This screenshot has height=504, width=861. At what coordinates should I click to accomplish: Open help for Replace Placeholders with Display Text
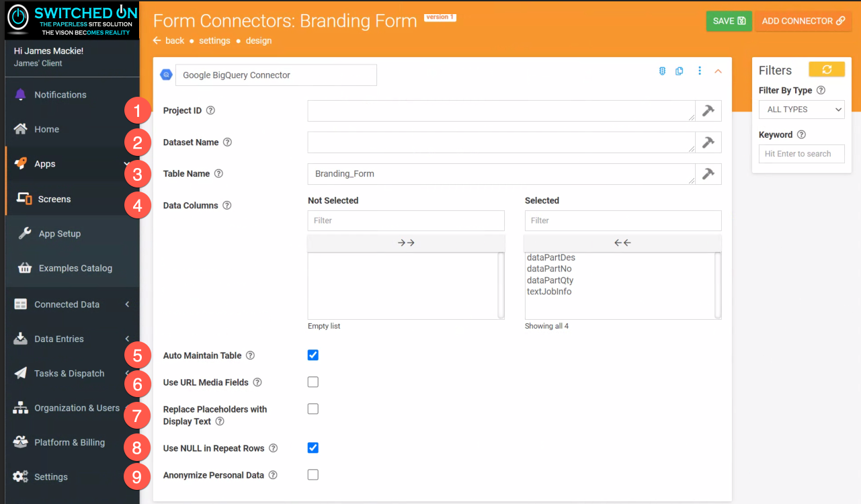pos(219,421)
